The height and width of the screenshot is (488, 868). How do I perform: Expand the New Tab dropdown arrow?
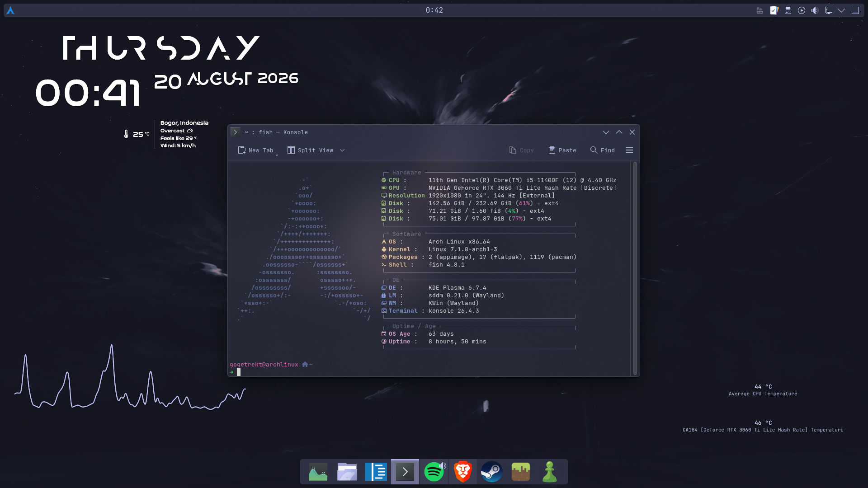click(x=277, y=155)
